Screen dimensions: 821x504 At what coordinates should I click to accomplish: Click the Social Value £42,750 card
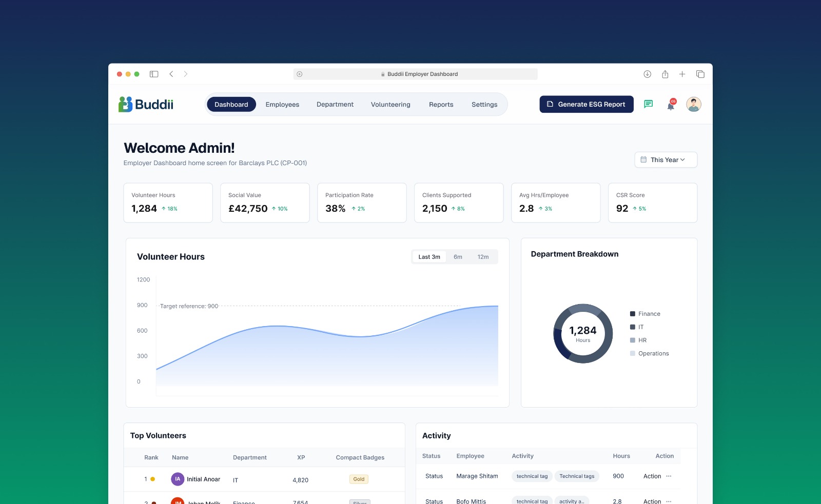pos(265,203)
